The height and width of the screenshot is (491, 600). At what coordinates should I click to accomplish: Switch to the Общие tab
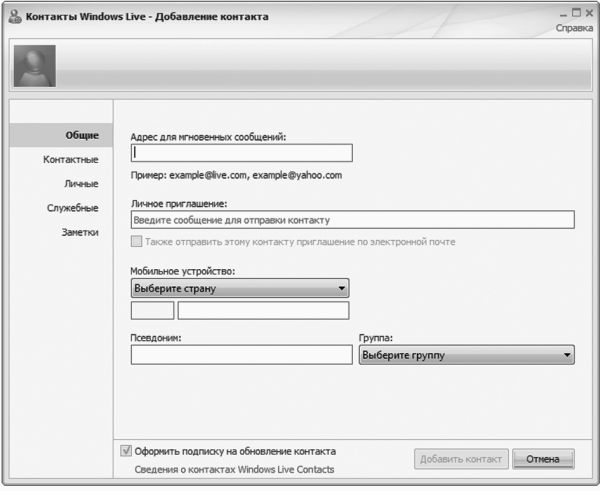tap(81, 135)
